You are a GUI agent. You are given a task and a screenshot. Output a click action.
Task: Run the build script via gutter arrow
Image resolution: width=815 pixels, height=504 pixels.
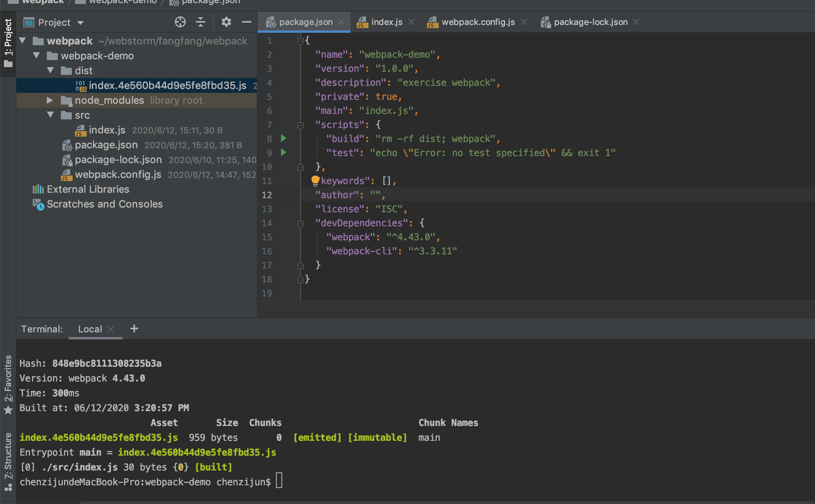click(284, 138)
